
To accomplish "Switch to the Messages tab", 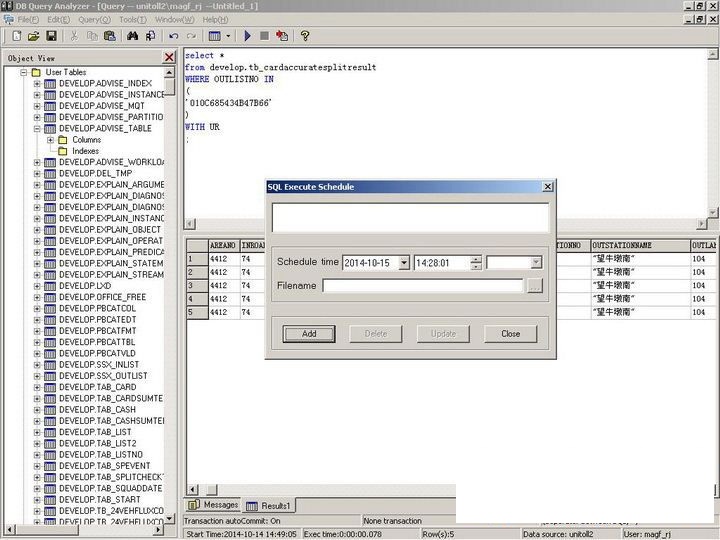I will point(214,505).
